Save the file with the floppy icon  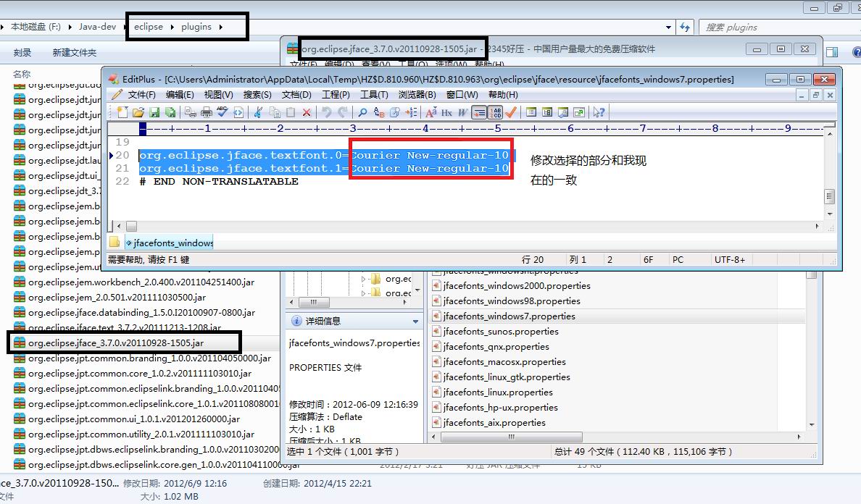click(x=155, y=112)
